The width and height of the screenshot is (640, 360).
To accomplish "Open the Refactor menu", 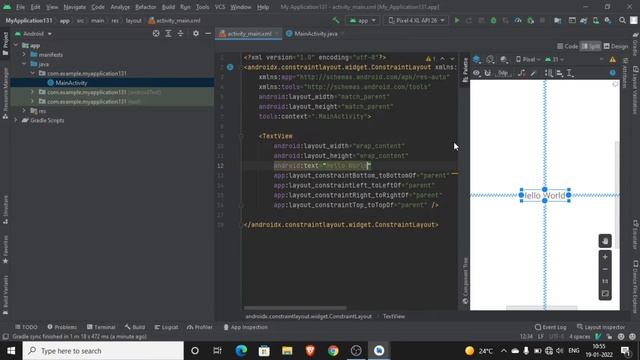I will point(145,7).
